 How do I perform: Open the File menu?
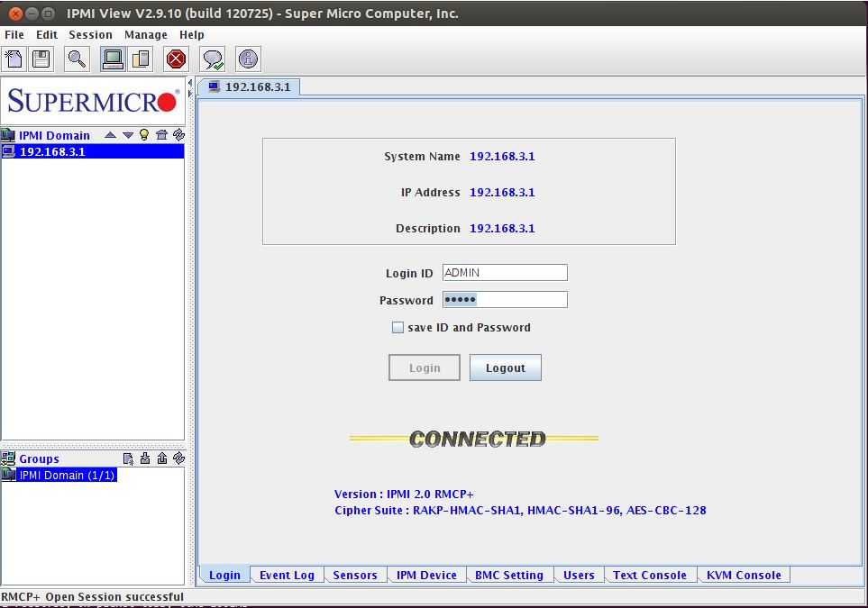[14, 35]
